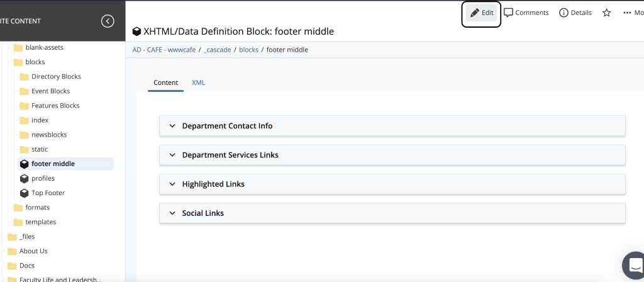Click the blank-assets folder icon
The width and height of the screenshot is (644, 282).
coord(18,47)
